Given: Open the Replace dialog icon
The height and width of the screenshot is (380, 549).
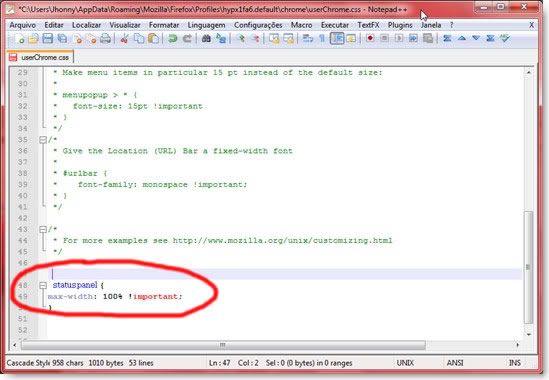Looking at the screenshot, I should (221, 39).
